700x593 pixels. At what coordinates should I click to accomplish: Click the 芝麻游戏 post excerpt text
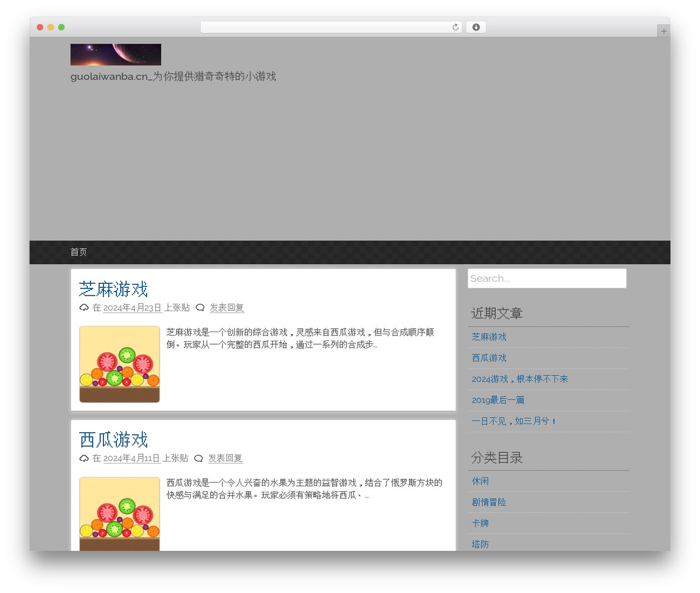tap(300, 338)
